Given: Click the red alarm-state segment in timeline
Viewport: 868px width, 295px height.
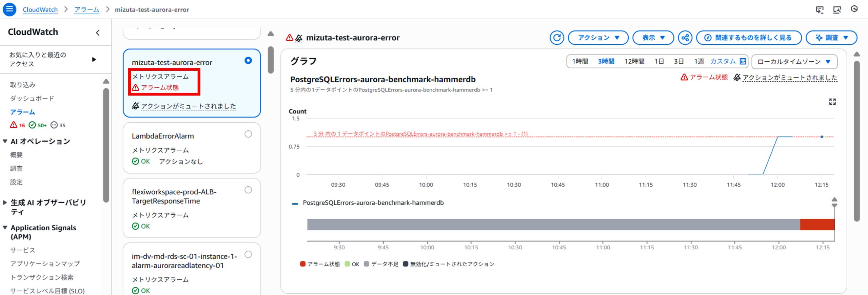Looking at the screenshot, I should pyautogui.click(x=817, y=225).
